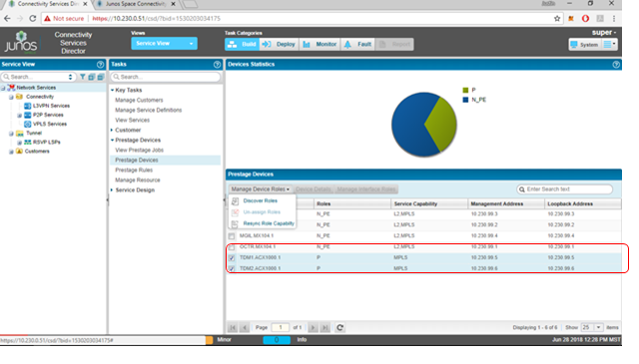
Task: Go to next page arrow in pagination
Action: [x=313, y=327]
